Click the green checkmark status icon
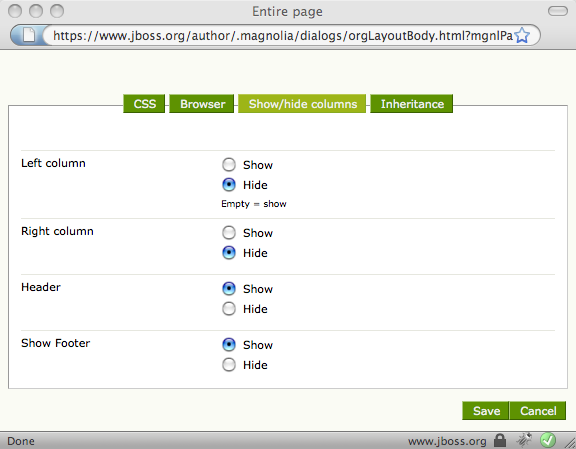Image resolution: width=576 pixels, height=449 pixels. [548, 439]
